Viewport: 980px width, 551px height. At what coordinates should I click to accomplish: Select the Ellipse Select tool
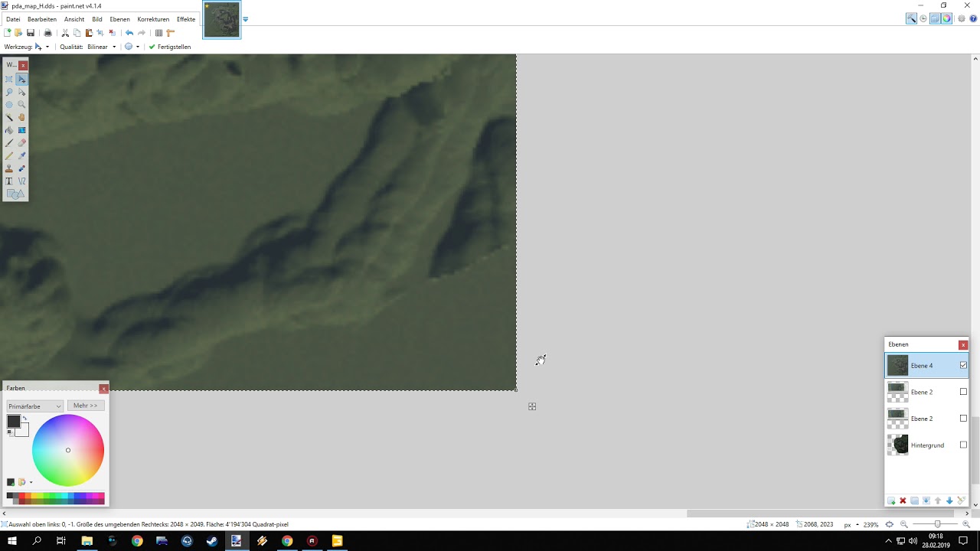pyautogui.click(x=9, y=105)
